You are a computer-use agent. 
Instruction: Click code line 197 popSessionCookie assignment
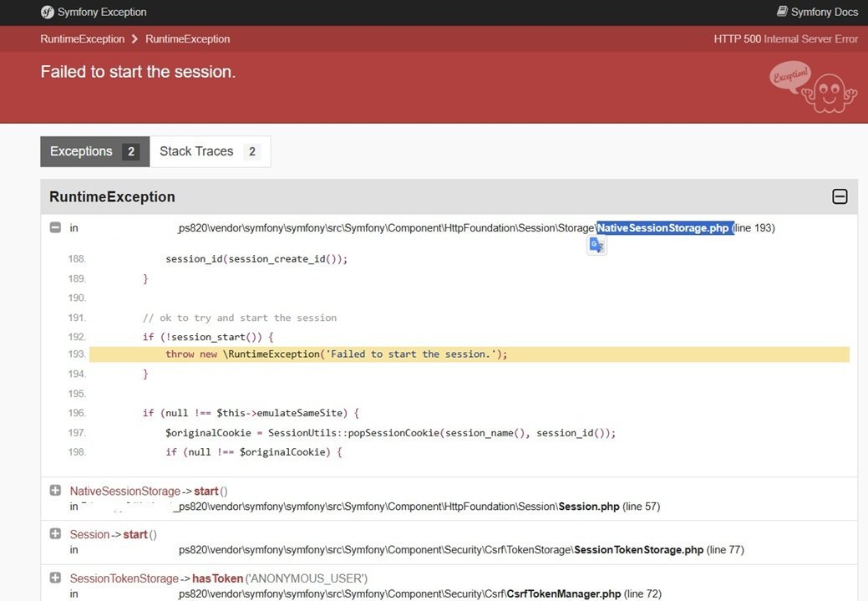tap(390, 433)
